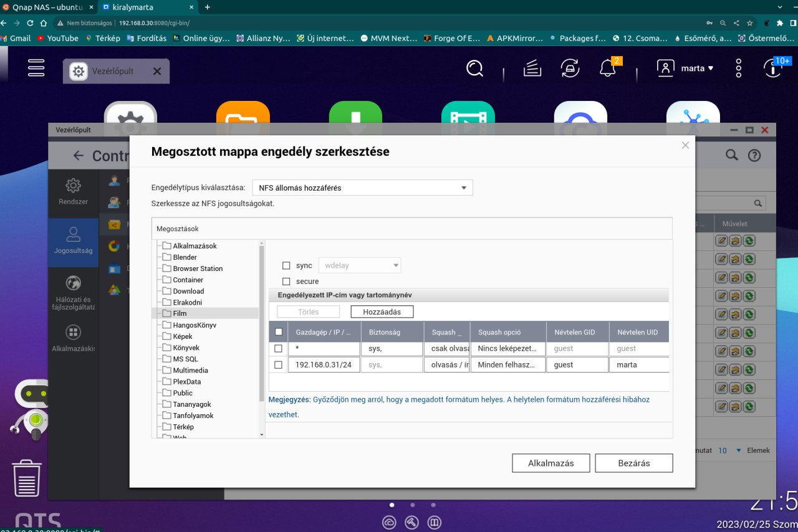Enable the secure checkbox
The height and width of the screenshot is (532, 798).
(x=286, y=282)
